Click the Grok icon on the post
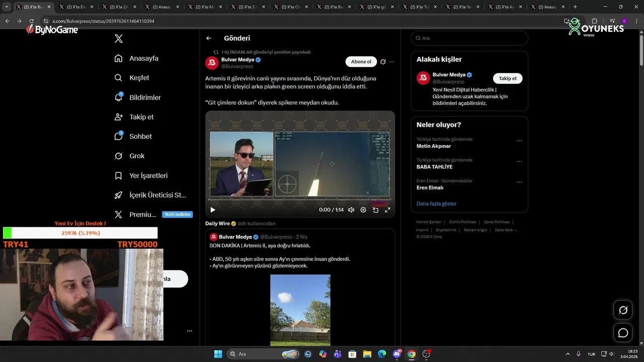644x362 pixels. [x=383, y=62]
